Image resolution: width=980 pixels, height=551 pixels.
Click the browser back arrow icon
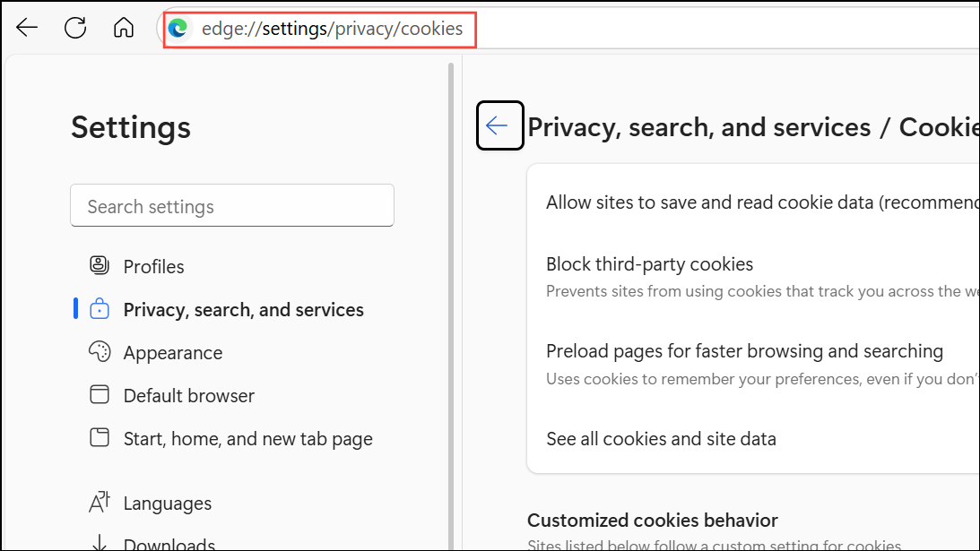pyautogui.click(x=27, y=28)
